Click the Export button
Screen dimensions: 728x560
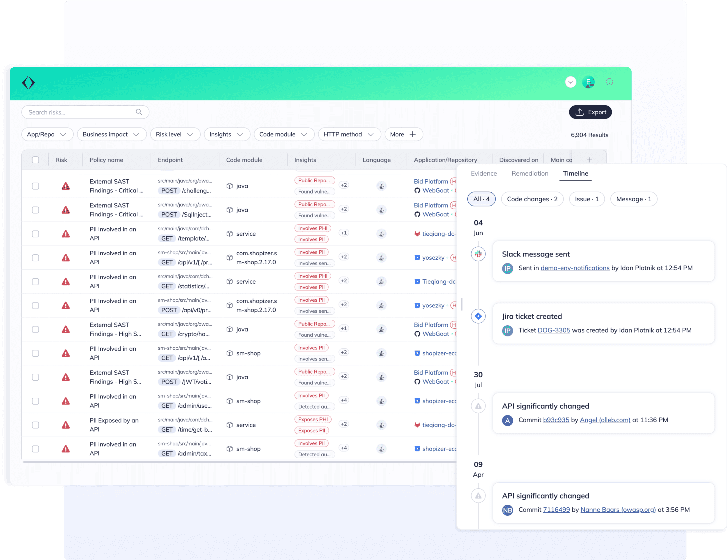(590, 112)
